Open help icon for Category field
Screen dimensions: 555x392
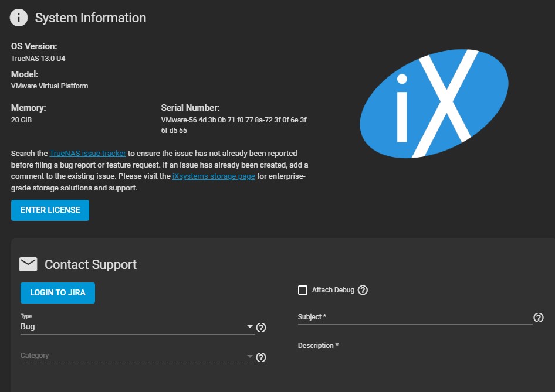coord(261,357)
